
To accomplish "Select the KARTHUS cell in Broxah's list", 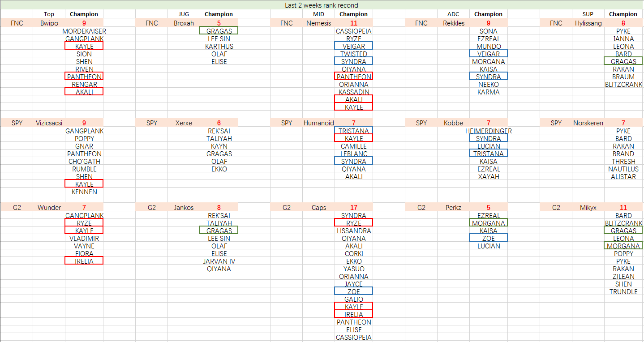I will tap(219, 47).
